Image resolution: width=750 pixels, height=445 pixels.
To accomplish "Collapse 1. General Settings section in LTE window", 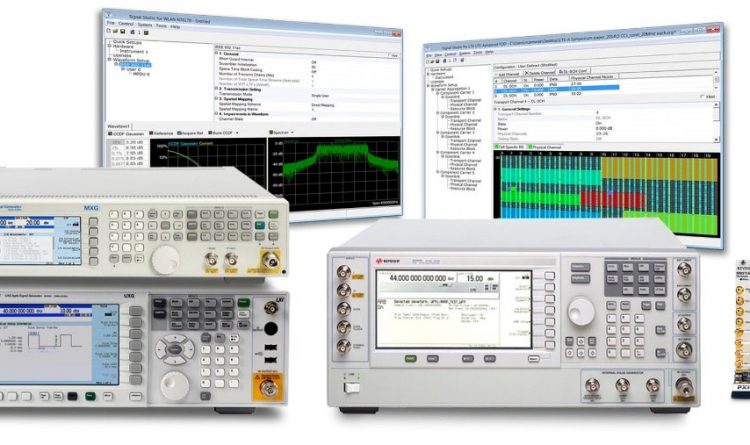I will 496,109.
